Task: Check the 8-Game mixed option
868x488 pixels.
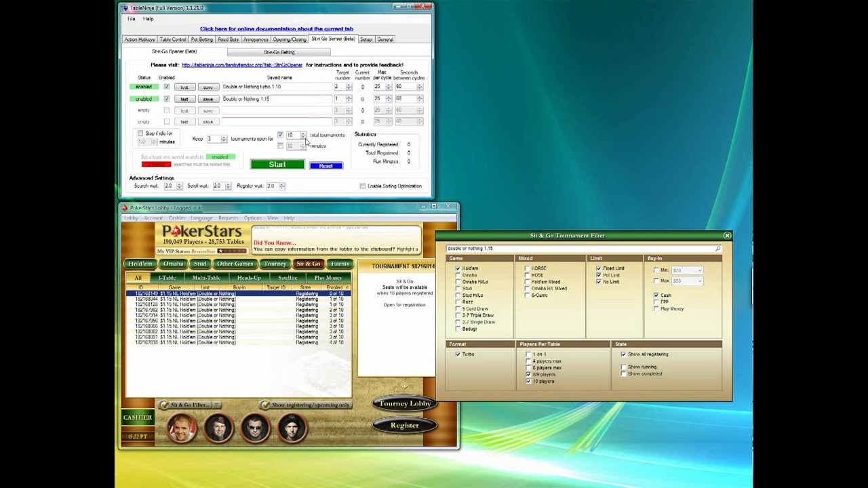Action: coord(527,295)
